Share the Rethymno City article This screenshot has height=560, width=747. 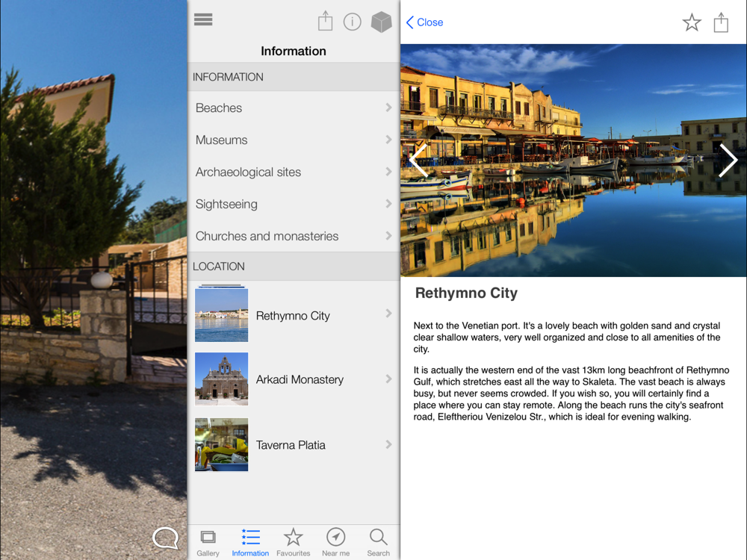coord(721,22)
